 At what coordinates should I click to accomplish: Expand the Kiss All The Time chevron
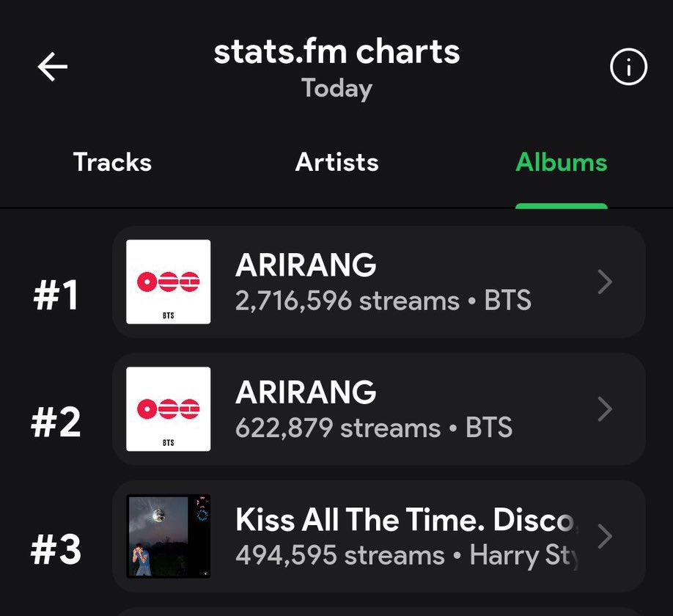point(605,536)
